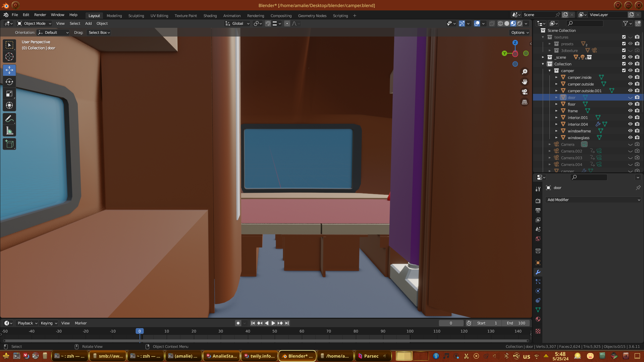Activate the Add Cube tool
The width and height of the screenshot is (644, 362).
(9, 144)
